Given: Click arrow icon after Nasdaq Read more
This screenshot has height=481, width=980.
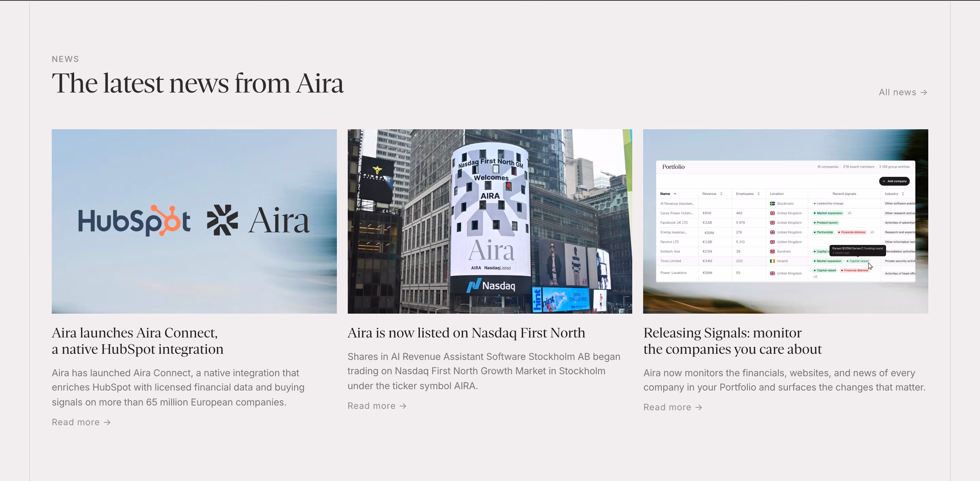Looking at the screenshot, I should pyautogui.click(x=403, y=406).
